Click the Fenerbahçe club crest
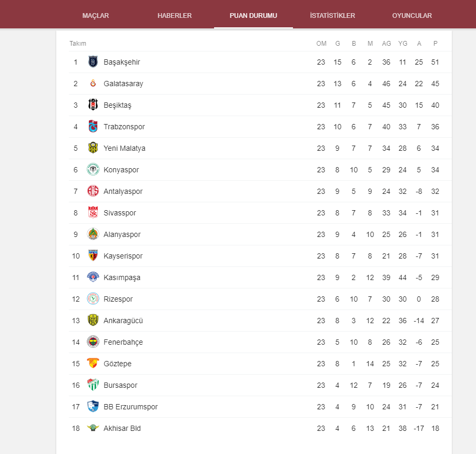Image resolution: width=476 pixels, height=454 pixels. point(93,342)
